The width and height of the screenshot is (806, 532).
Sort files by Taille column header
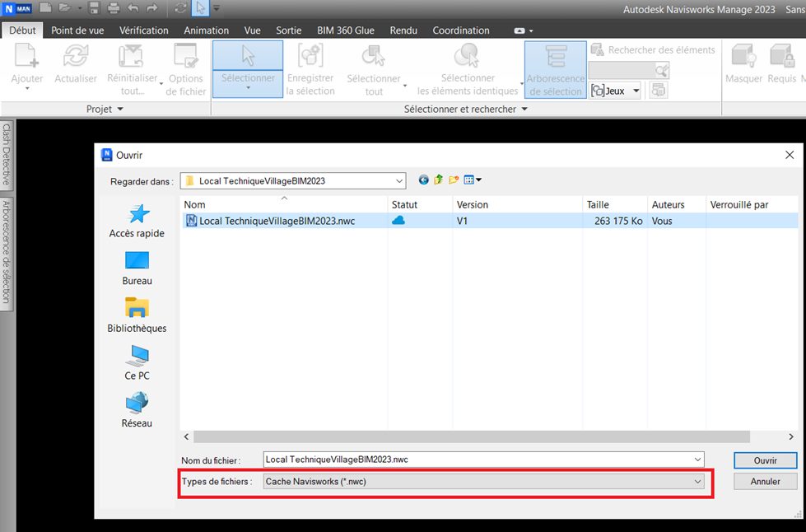click(x=615, y=204)
